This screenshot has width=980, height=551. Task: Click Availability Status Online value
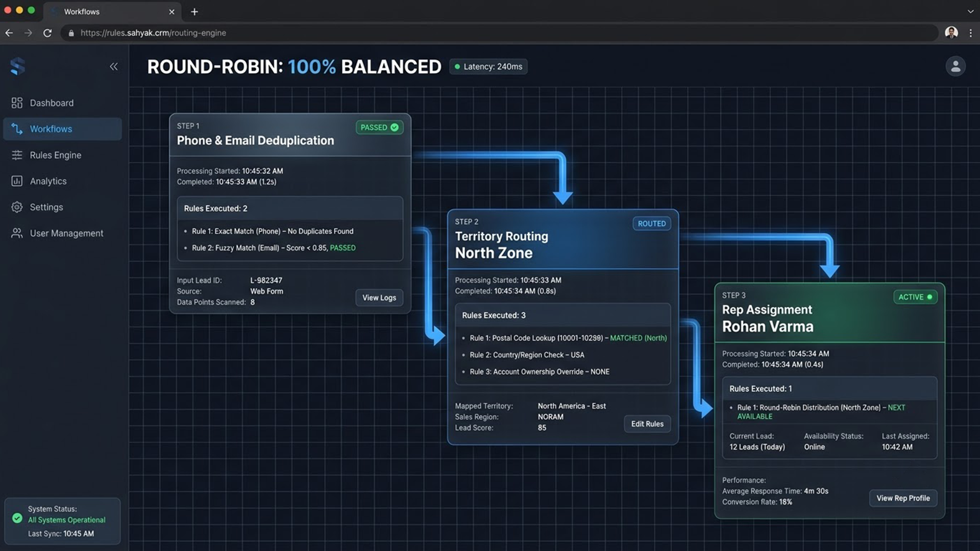point(814,447)
